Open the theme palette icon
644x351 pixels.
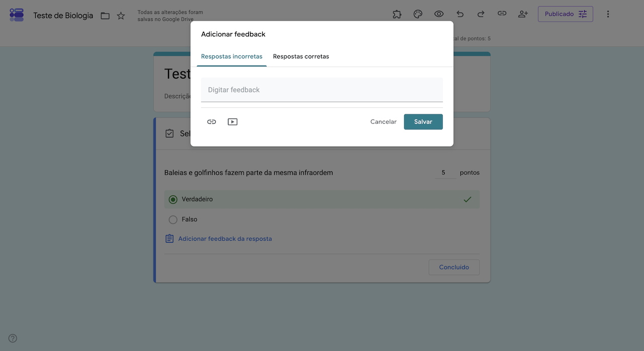[x=418, y=14]
